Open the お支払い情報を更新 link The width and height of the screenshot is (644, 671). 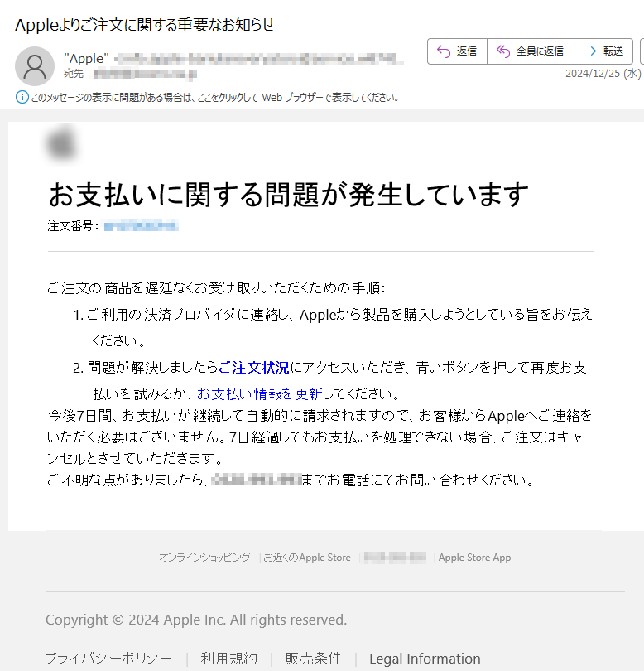coord(260,393)
